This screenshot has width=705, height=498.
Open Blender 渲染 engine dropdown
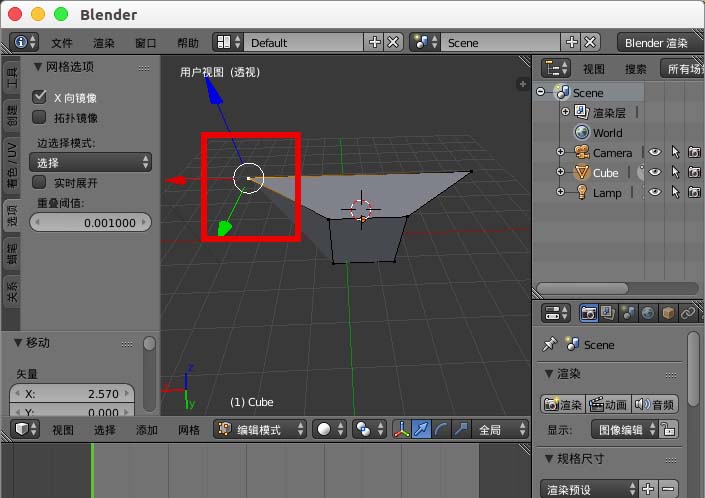(x=660, y=43)
